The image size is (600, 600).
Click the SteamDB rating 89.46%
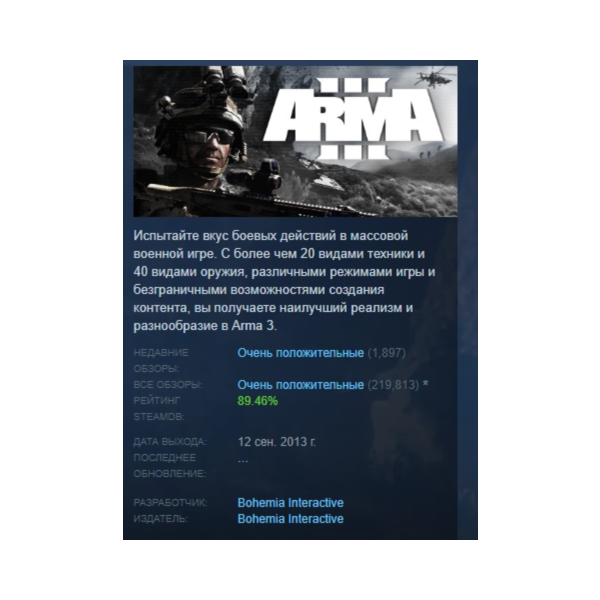[x=258, y=401]
